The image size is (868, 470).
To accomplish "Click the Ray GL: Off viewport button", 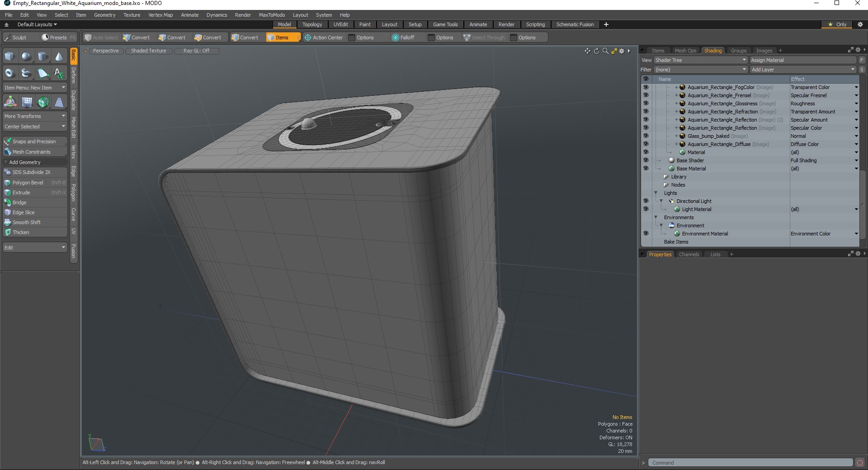I will coord(197,51).
